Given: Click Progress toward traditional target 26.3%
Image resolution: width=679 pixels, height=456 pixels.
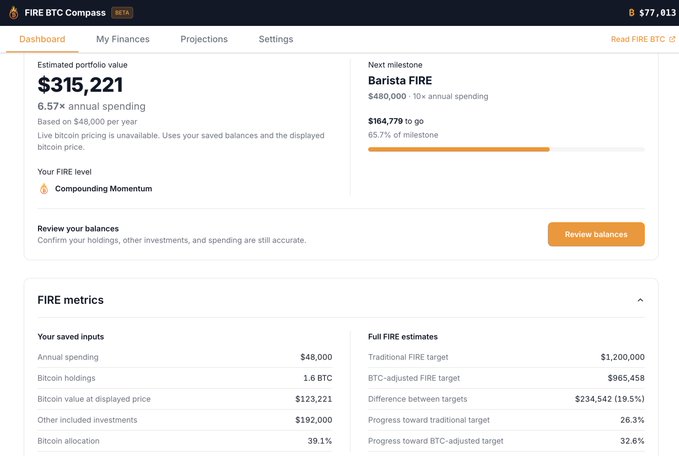Looking at the screenshot, I should [x=632, y=420].
